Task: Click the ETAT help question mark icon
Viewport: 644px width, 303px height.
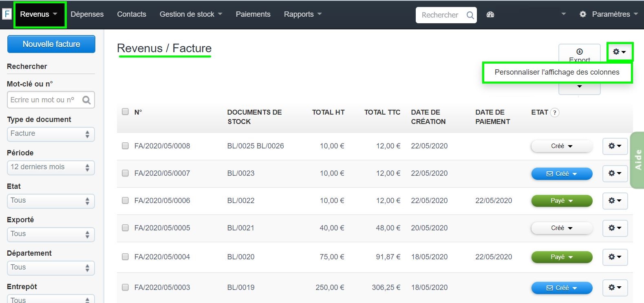Action: click(x=554, y=113)
